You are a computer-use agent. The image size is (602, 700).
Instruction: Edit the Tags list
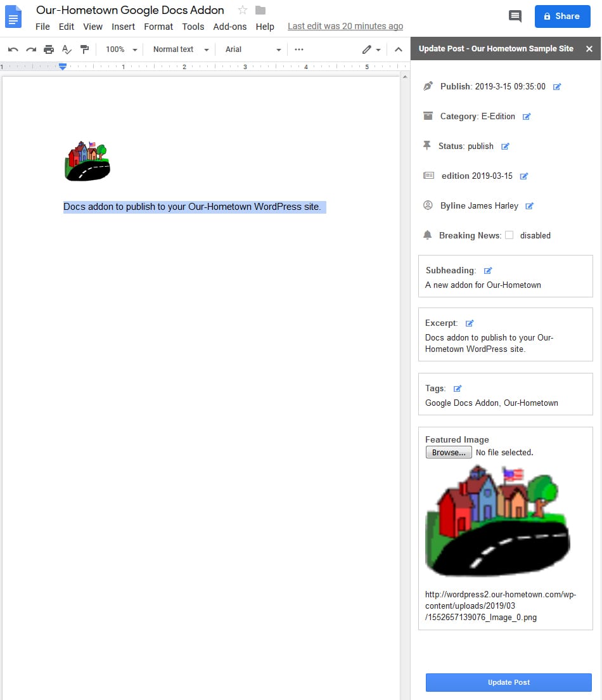point(458,389)
